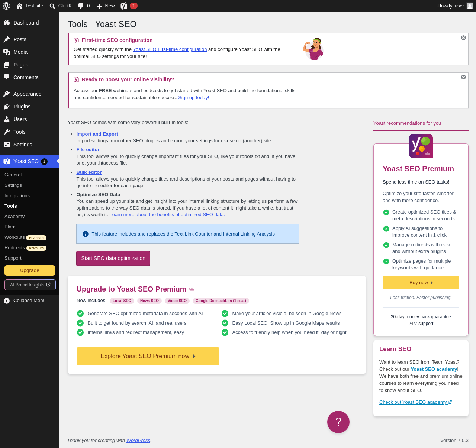
Task: Click the yellow Upgrade button in sidebar
Action: (30, 270)
